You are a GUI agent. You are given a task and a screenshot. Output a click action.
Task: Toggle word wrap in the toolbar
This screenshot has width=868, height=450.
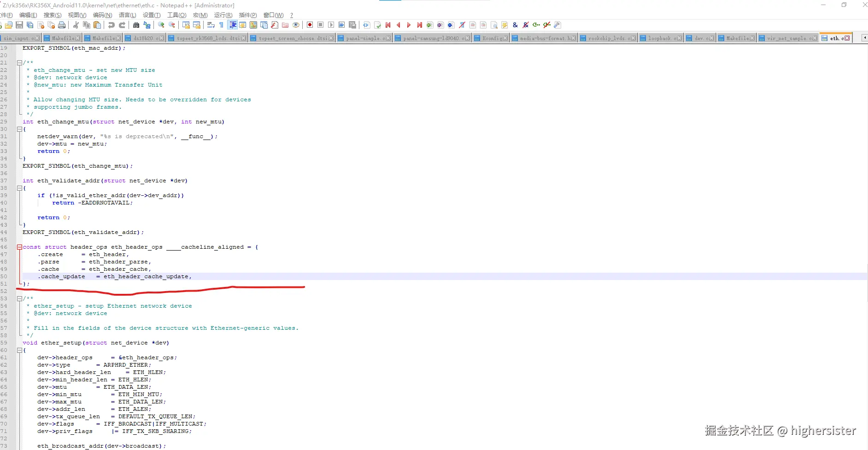coord(211,25)
